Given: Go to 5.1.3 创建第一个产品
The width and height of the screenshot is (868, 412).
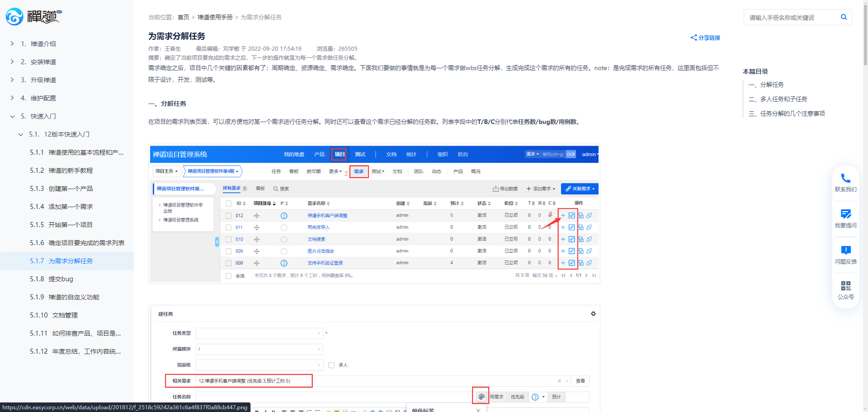Looking at the screenshot, I should point(61,189).
